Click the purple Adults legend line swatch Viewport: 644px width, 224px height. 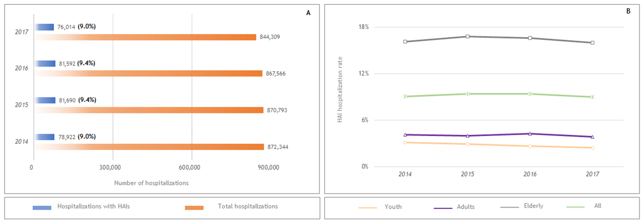pyautogui.click(x=443, y=208)
